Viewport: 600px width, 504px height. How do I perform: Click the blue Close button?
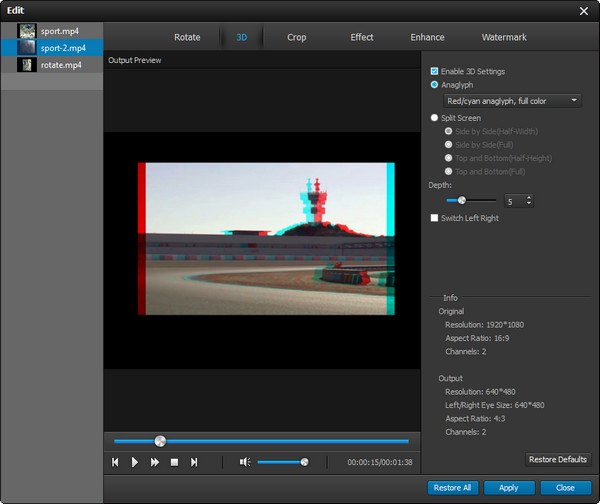click(565, 488)
